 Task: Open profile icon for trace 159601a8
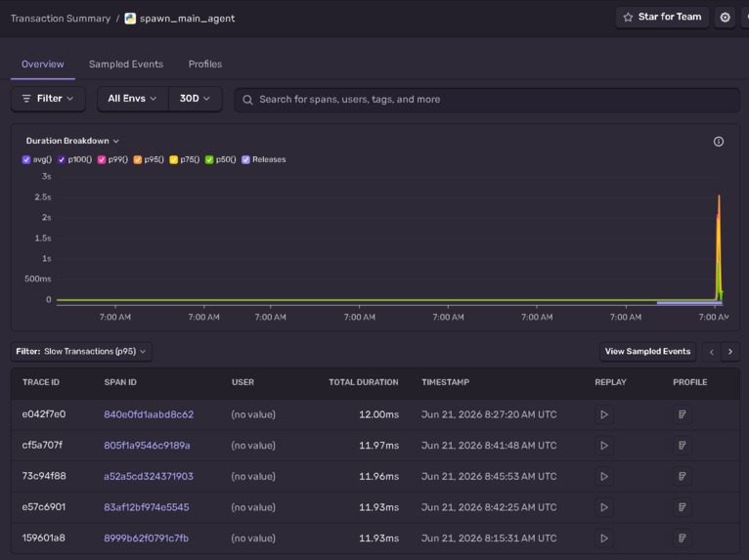click(x=683, y=538)
